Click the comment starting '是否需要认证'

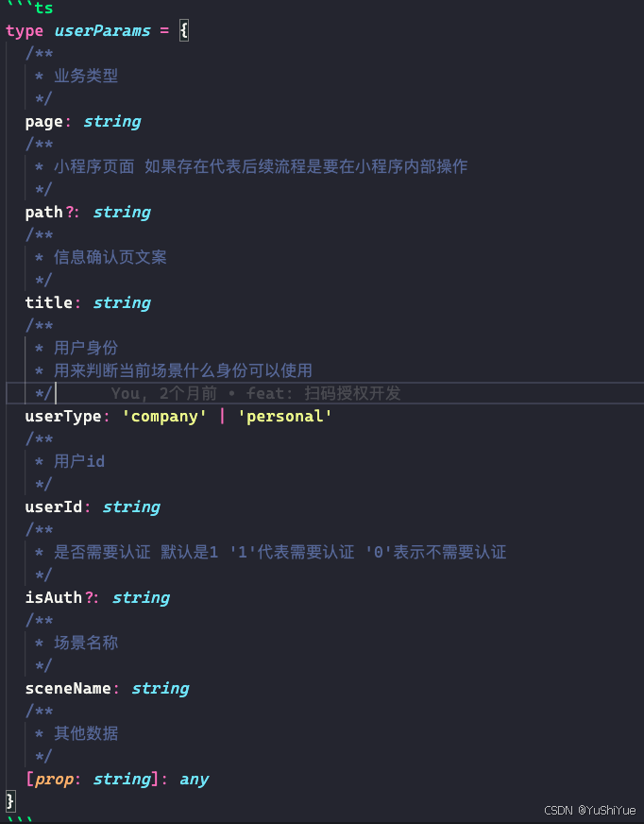(280, 552)
